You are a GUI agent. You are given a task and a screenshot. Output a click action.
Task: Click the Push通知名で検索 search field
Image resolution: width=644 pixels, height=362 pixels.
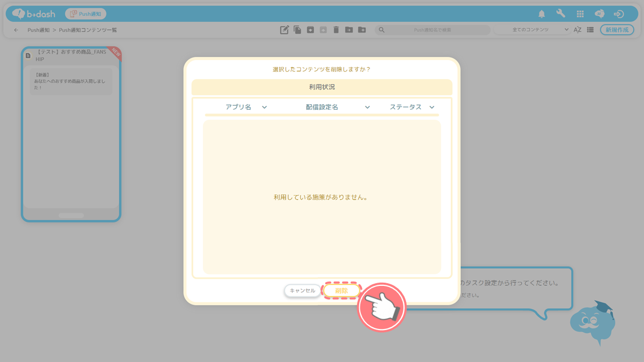click(x=432, y=30)
